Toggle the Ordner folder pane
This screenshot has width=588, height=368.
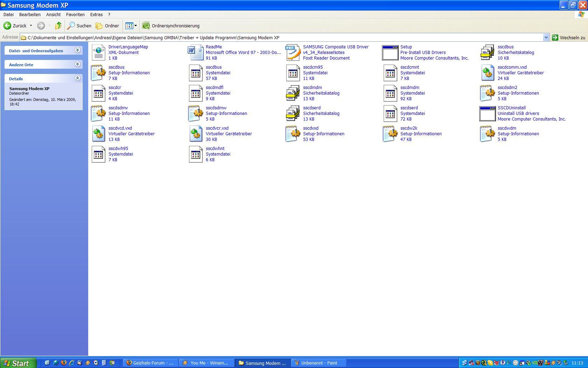[107, 26]
